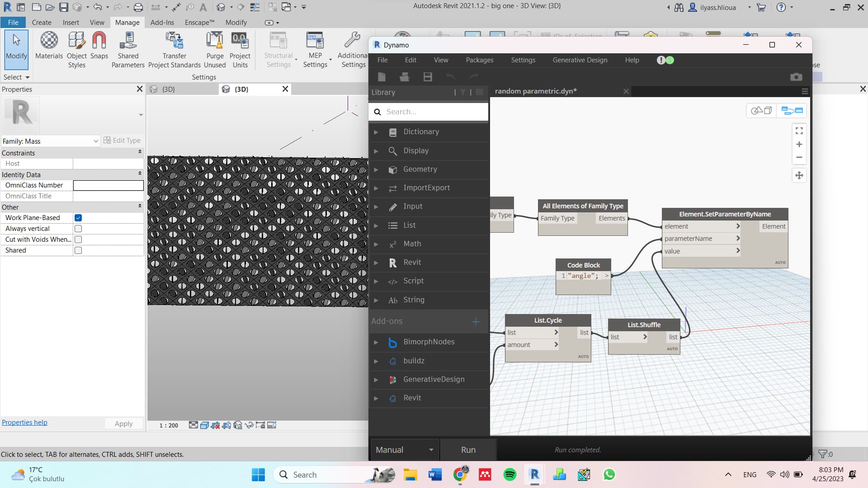Open Dynamo Packages menu

(x=479, y=60)
